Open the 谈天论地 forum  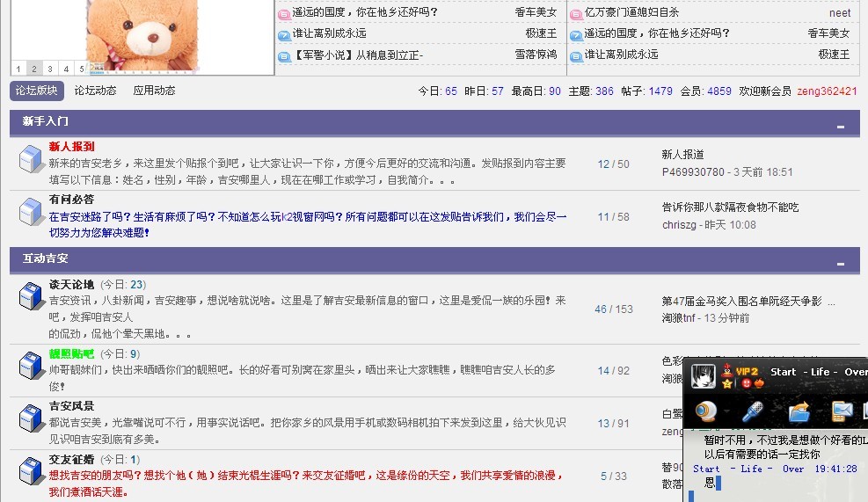click(72, 285)
